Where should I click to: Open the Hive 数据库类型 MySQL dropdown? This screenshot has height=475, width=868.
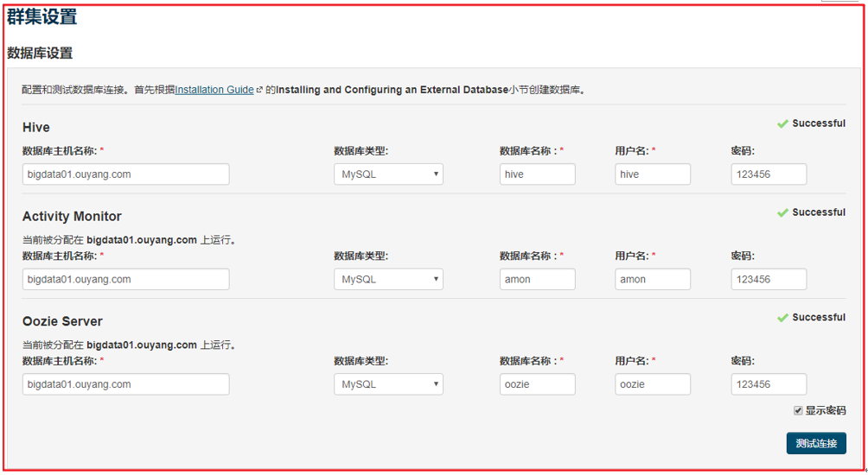pyautogui.click(x=388, y=174)
